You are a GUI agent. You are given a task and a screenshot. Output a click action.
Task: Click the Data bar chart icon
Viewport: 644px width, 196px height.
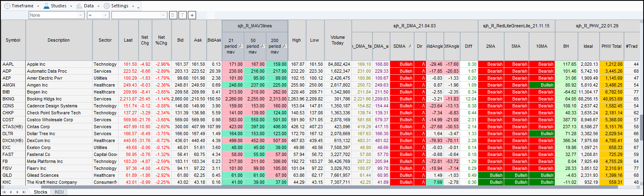click(79, 6)
